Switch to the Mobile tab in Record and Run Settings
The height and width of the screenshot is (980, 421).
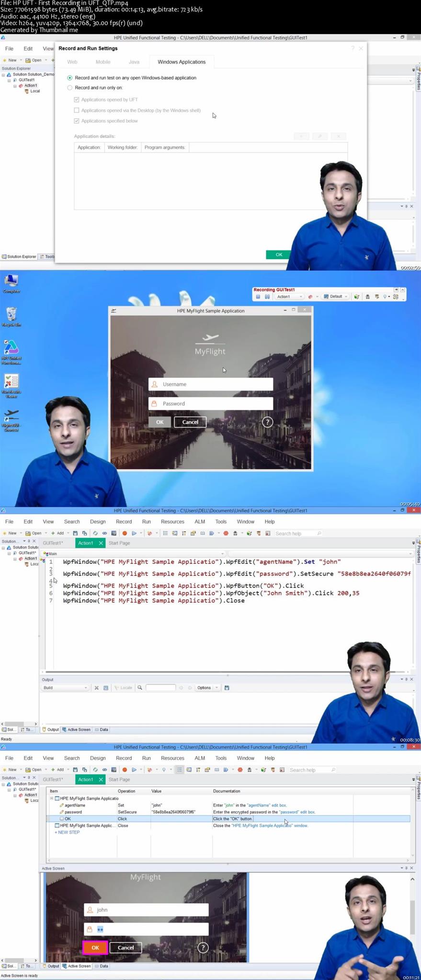[x=103, y=62]
